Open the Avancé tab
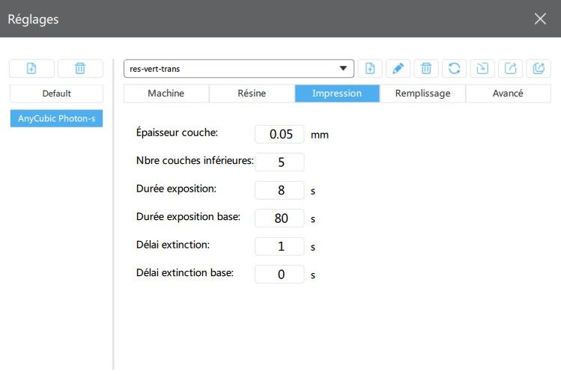 pos(508,94)
